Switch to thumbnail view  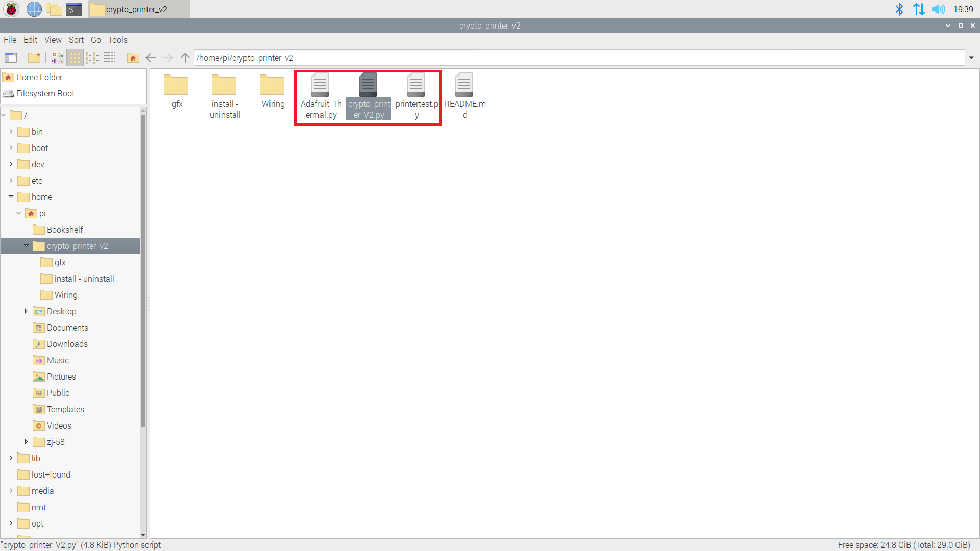(x=57, y=58)
